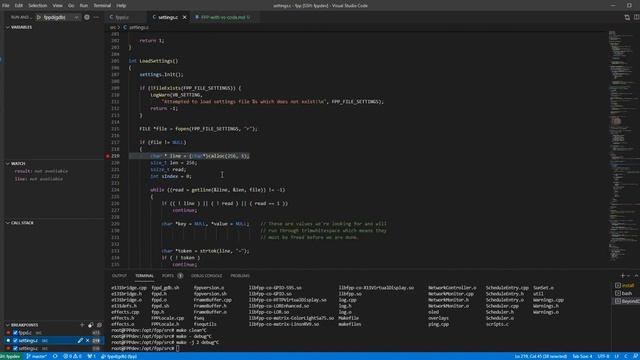
Task: Add a function breakpoint with plus icon
Action: 82,325
